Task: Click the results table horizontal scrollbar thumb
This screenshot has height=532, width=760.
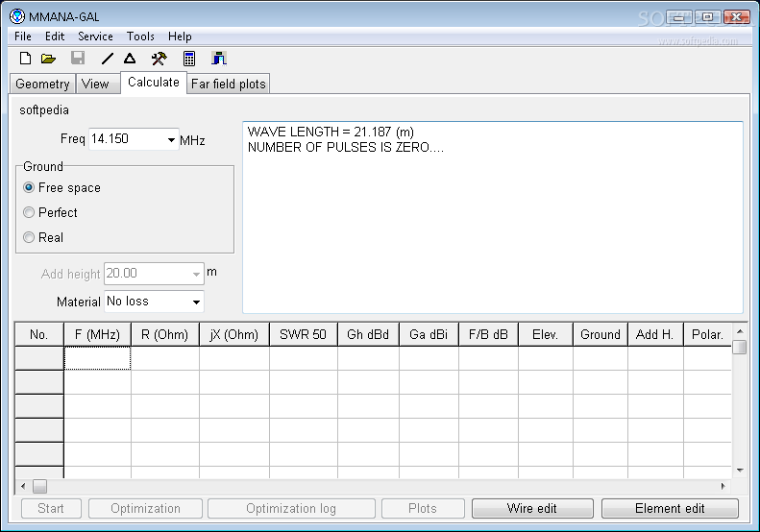Action: pyautogui.click(x=39, y=486)
